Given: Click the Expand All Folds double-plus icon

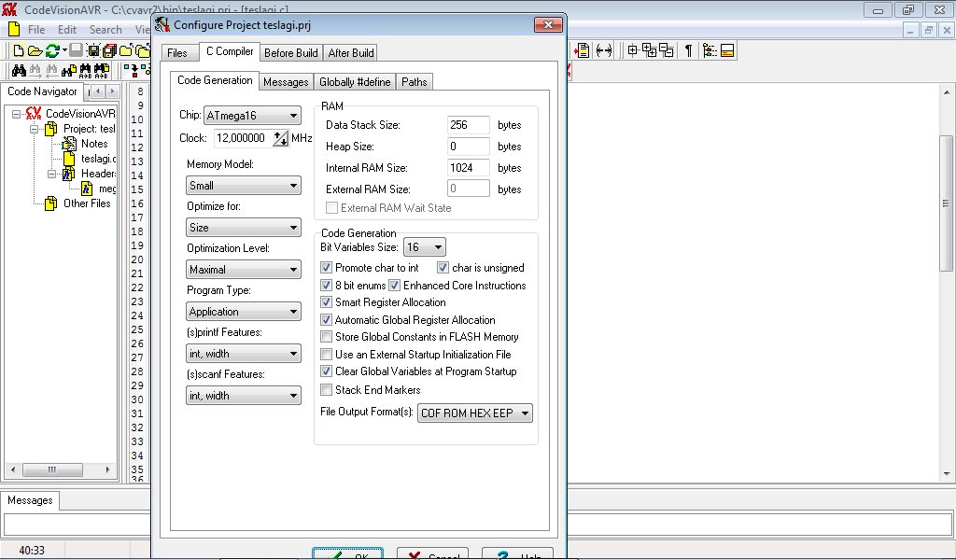Looking at the screenshot, I should (x=650, y=50).
